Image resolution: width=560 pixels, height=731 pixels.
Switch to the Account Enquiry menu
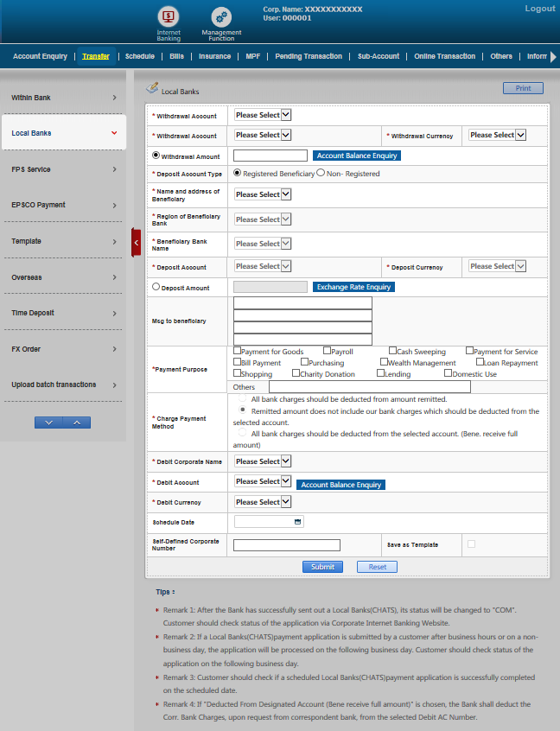point(40,56)
